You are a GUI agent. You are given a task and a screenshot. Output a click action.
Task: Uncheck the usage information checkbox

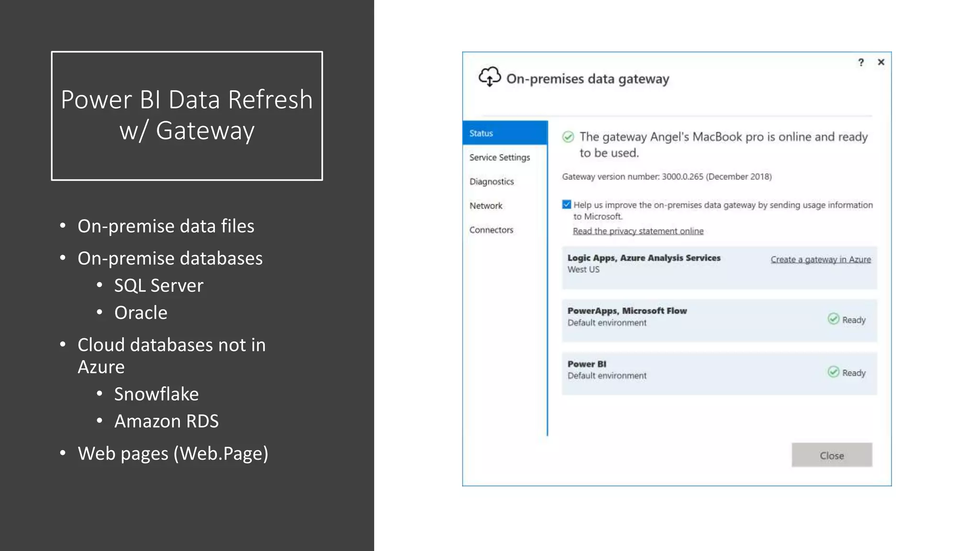(567, 205)
